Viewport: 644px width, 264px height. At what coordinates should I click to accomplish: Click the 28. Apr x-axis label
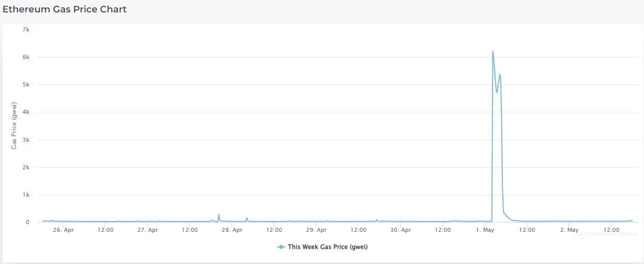232,230
